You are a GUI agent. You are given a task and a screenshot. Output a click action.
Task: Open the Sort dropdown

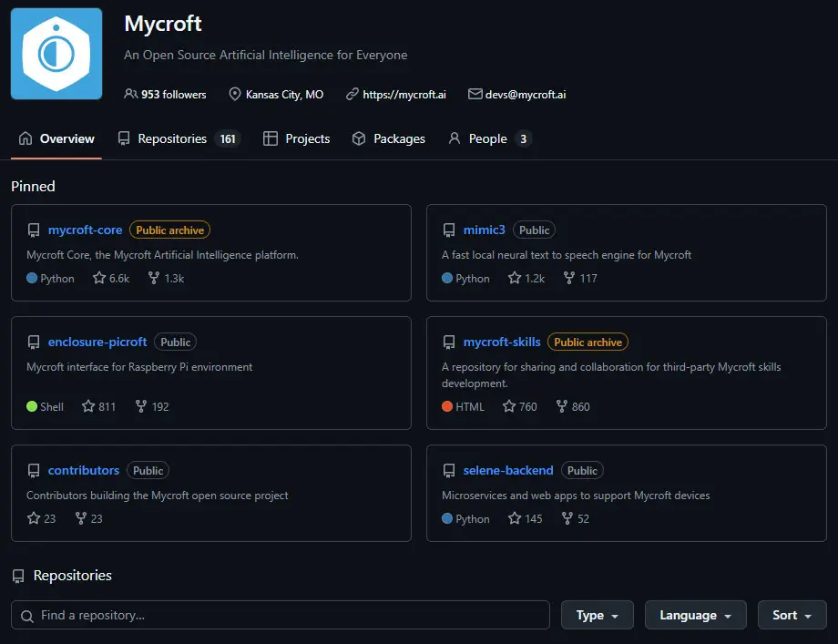pyautogui.click(x=792, y=615)
